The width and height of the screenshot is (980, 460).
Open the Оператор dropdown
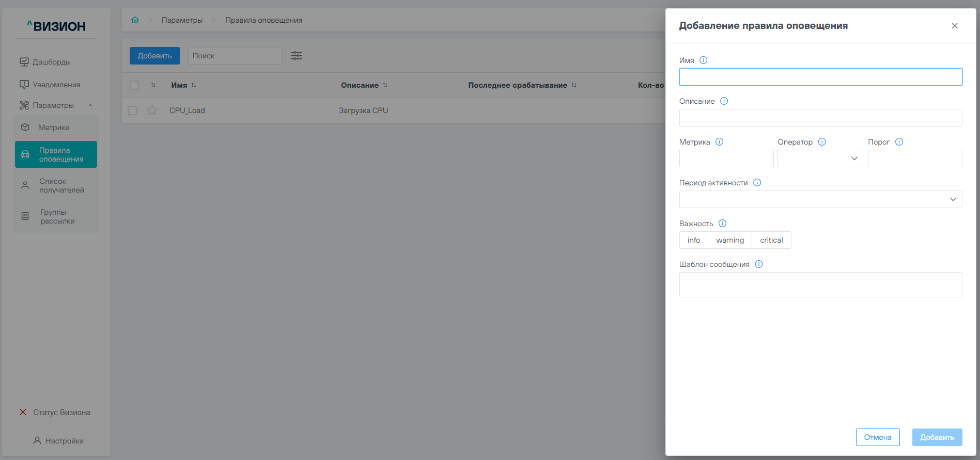tap(820, 158)
